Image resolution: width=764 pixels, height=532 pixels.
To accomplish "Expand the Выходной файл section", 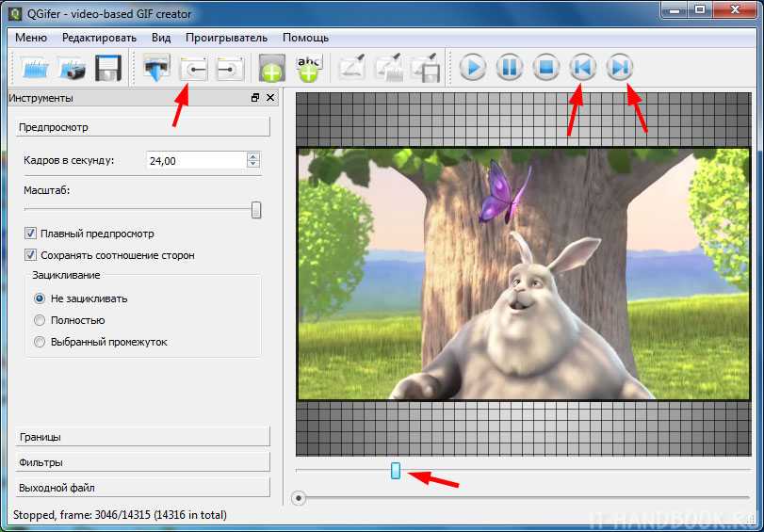I will (143, 488).
